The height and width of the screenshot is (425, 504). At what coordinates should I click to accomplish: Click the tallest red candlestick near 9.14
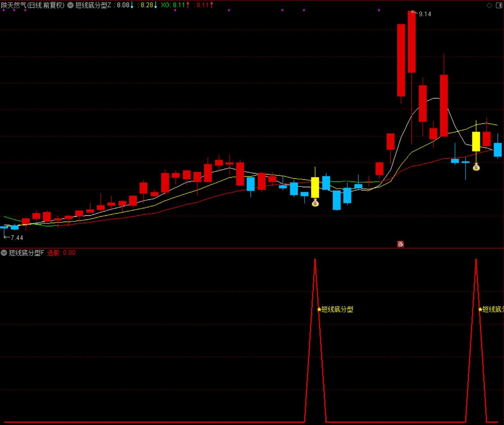point(412,42)
